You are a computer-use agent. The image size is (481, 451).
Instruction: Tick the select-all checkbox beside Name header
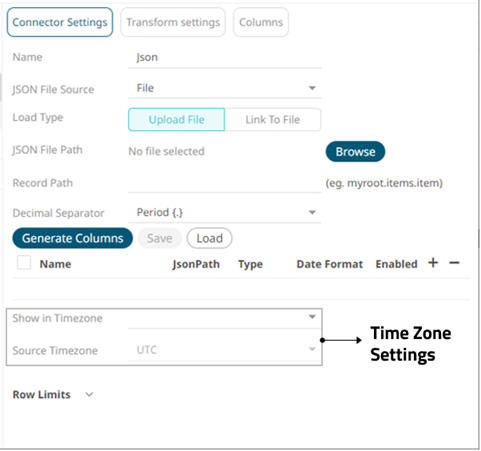24,263
